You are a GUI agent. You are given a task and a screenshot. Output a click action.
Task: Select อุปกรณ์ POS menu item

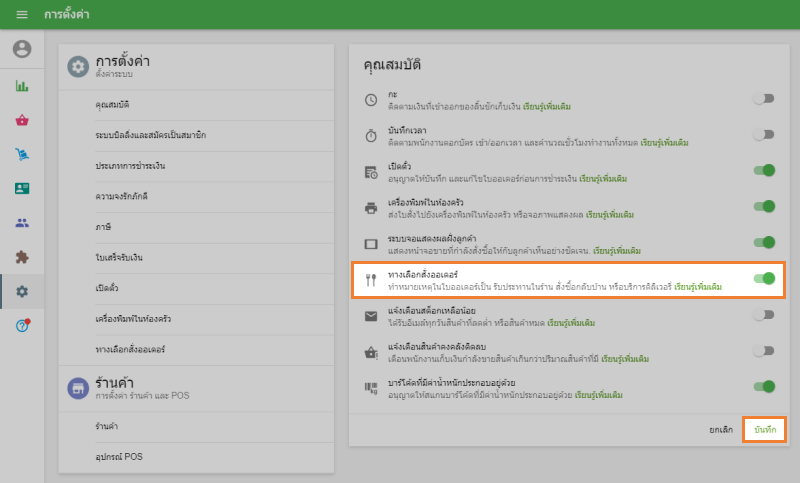[x=119, y=457]
